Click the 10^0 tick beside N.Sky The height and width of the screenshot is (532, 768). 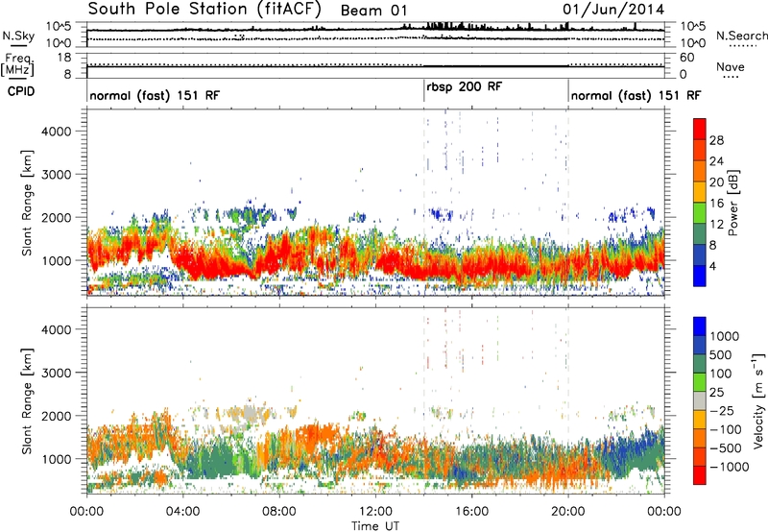59,43
